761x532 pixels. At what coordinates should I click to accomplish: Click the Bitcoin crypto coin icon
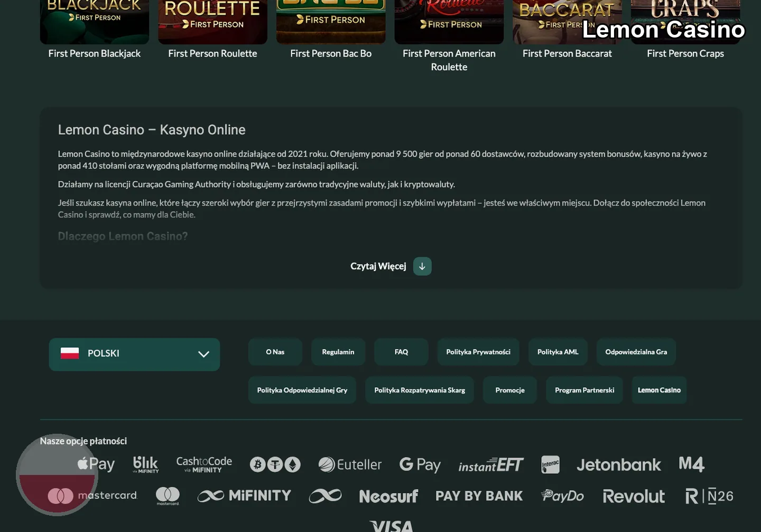point(257,464)
